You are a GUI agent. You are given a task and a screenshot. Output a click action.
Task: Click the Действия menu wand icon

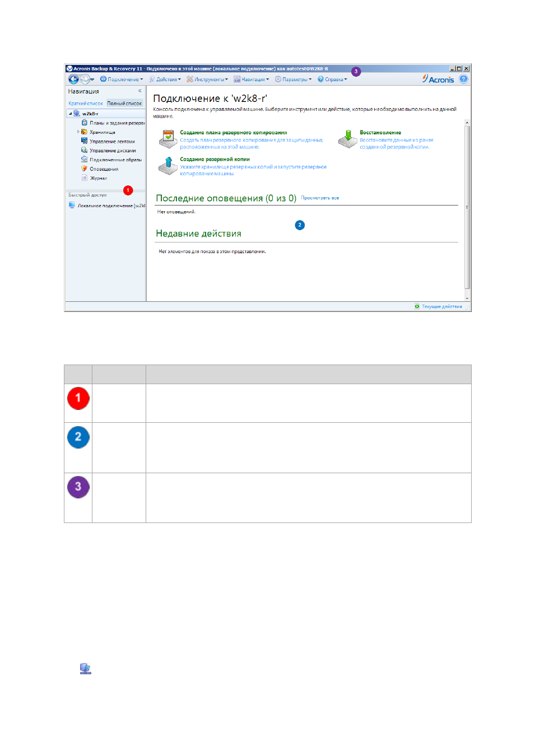(x=152, y=80)
